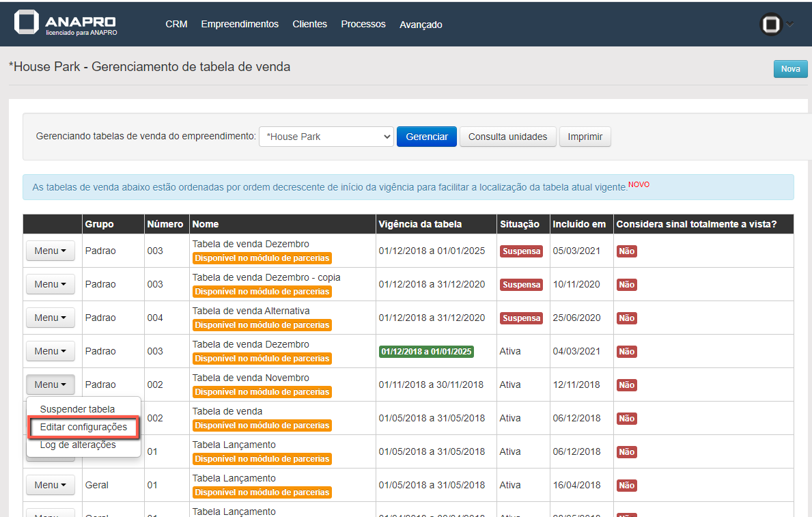Select Suspender tabela from the open menu
This screenshot has width=812, height=517.
(77, 409)
